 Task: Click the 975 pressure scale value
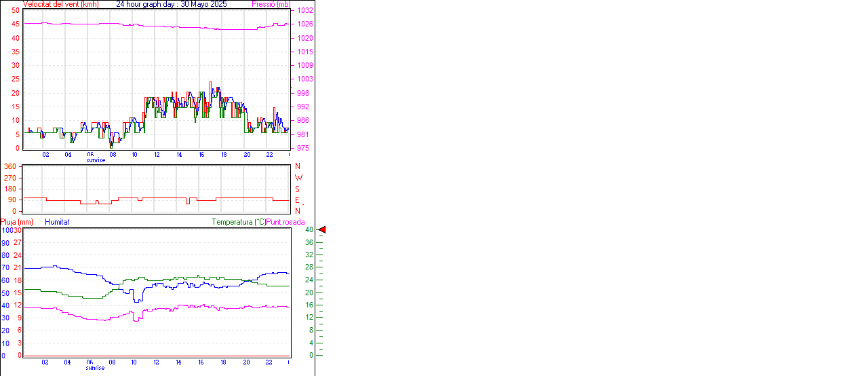point(303,148)
